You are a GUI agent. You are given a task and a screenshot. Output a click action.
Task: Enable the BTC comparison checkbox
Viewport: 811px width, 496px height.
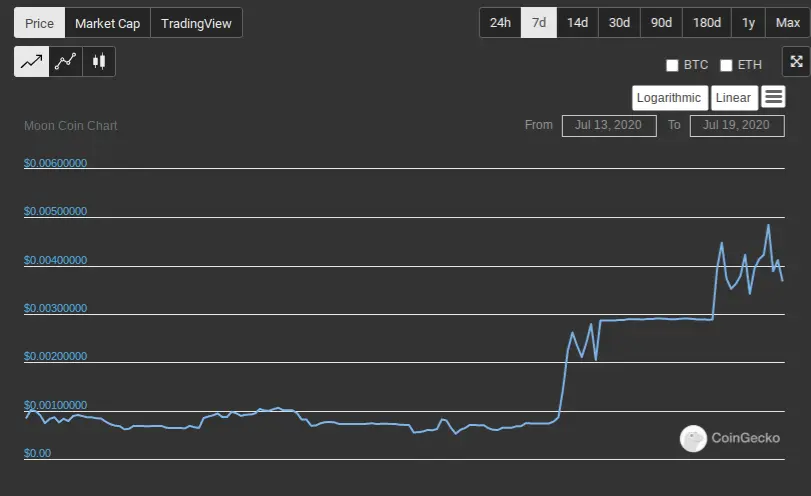click(x=672, y=65)
